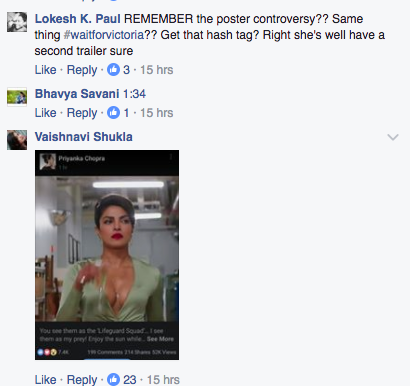Open the #waitforvictoria hashtag
Viewport: 410px width, 386px height.
tap(104, 35)
